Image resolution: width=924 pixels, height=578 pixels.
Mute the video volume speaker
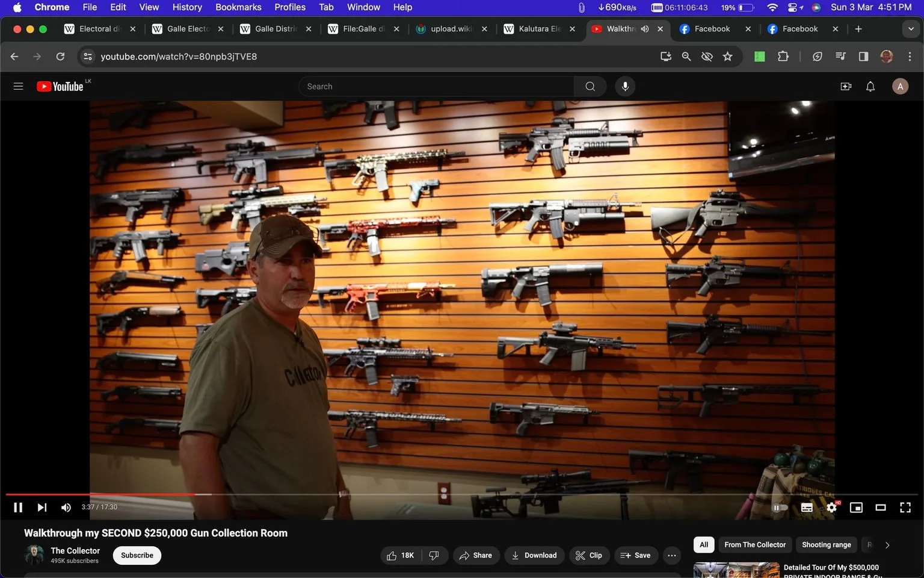pos(66,508)
